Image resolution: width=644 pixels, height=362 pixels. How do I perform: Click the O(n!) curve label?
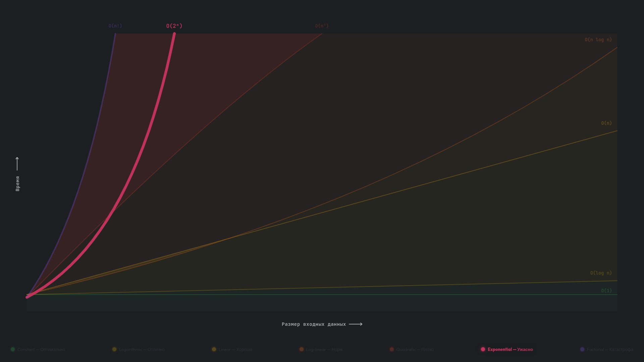[x=115, y=26]
